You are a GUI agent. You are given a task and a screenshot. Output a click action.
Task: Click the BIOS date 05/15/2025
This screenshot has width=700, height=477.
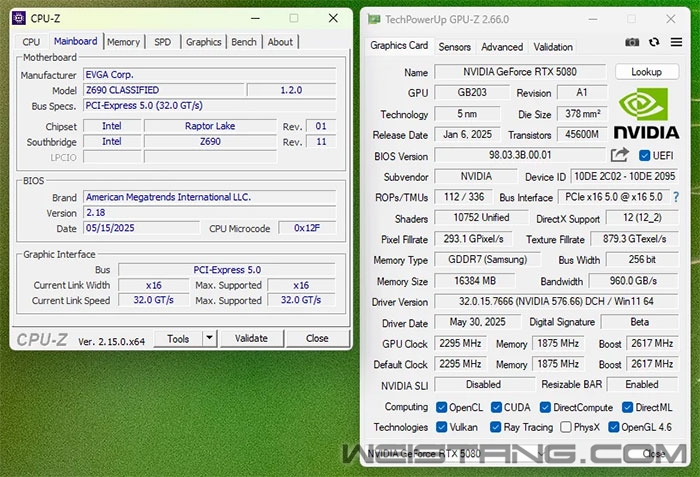pos(141,228)
